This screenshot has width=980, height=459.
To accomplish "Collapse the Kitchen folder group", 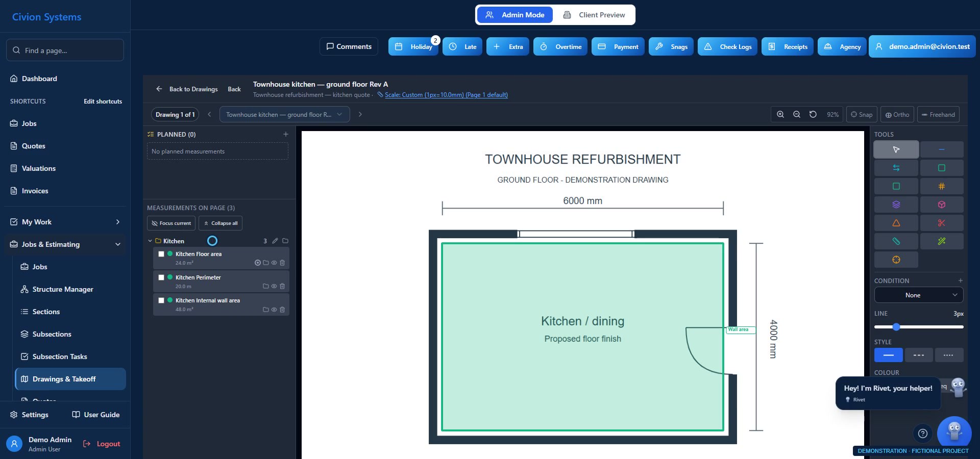I will point(150,241).
